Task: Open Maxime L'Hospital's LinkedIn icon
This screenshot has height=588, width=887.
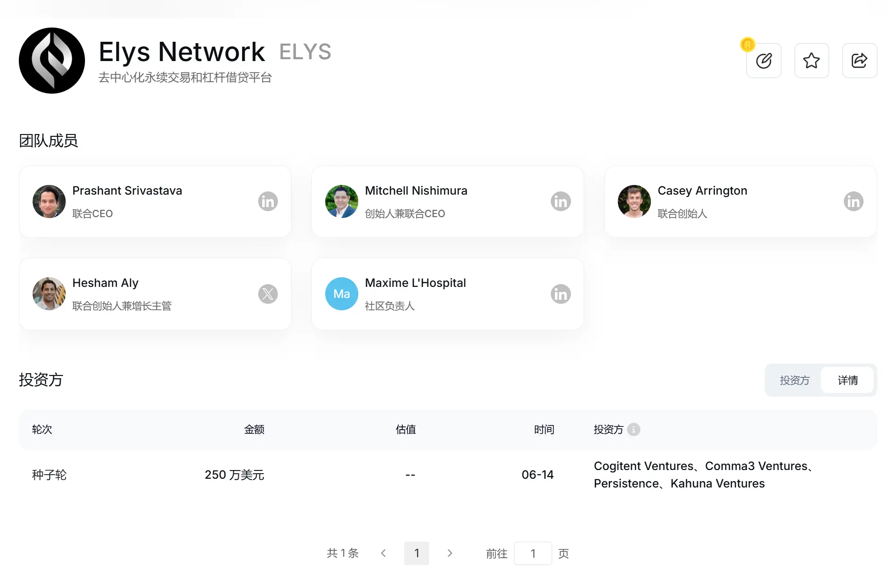Action: point(560,294)
